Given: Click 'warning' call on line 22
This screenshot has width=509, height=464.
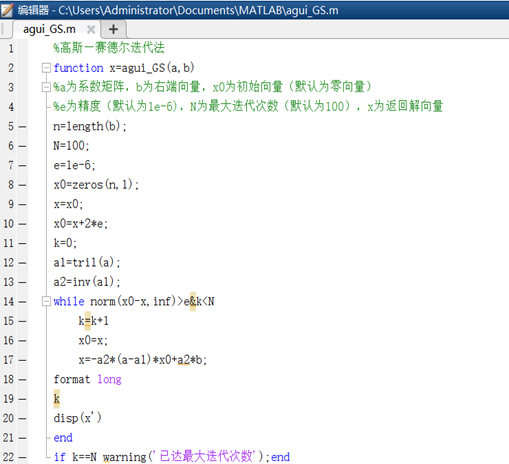Looking at the screenshot, I should [x=124, y=457].
